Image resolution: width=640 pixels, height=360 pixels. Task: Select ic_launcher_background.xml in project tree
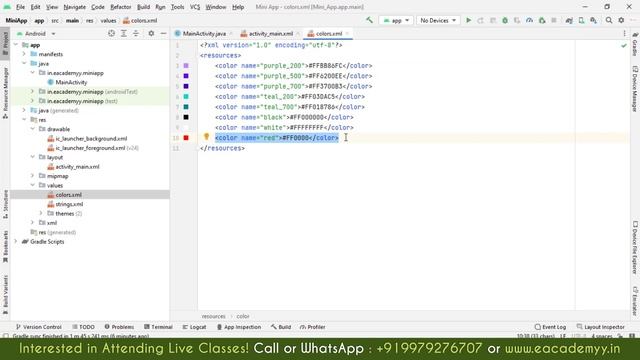coord(91,138)
